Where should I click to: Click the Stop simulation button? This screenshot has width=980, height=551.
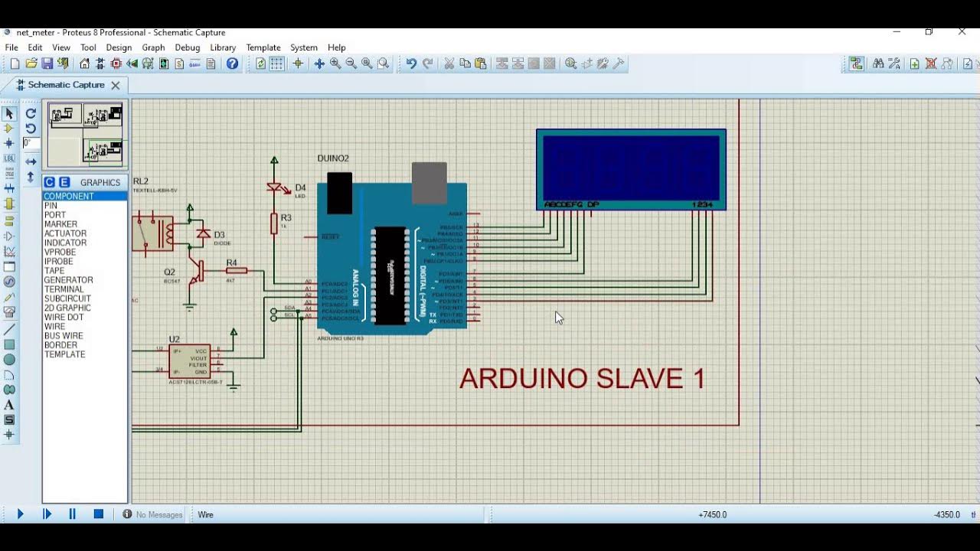pos(99,514)
